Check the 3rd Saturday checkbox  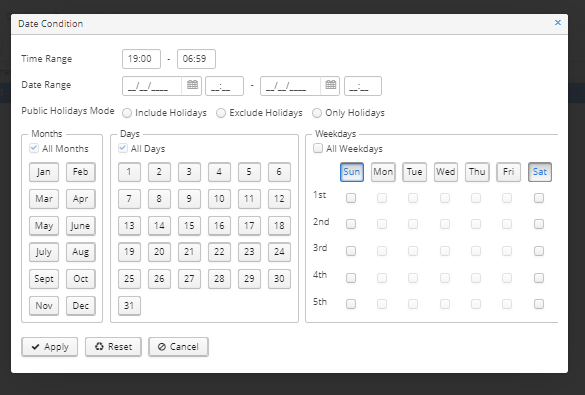pos(539,251)
